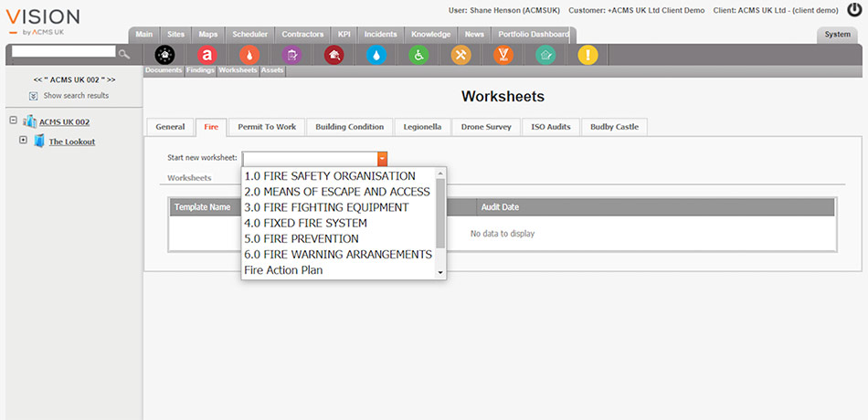Toggle the Start new worksheet dropdown arrow

tap(382, 158)
